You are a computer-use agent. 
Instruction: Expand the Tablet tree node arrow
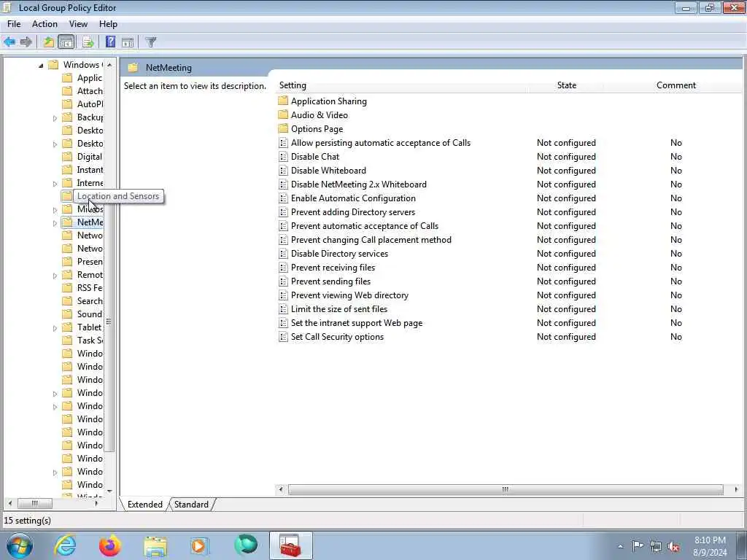tap(55, 327)
